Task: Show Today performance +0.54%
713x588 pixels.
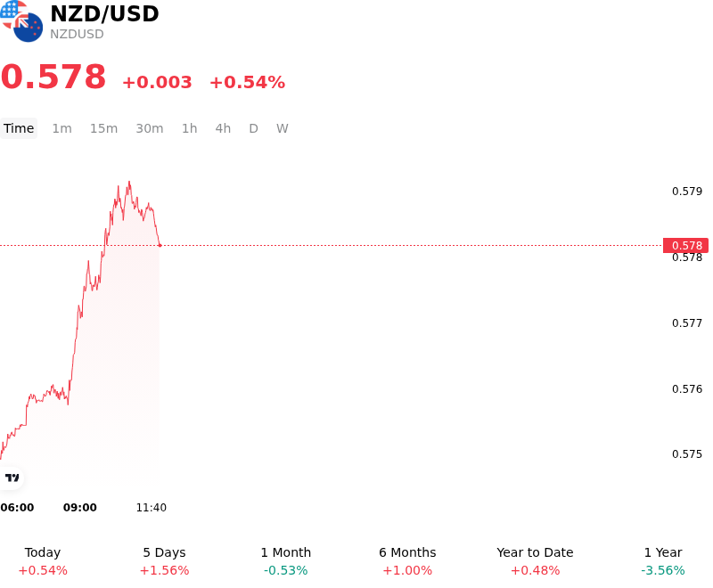Action: (x=43, y=561)
